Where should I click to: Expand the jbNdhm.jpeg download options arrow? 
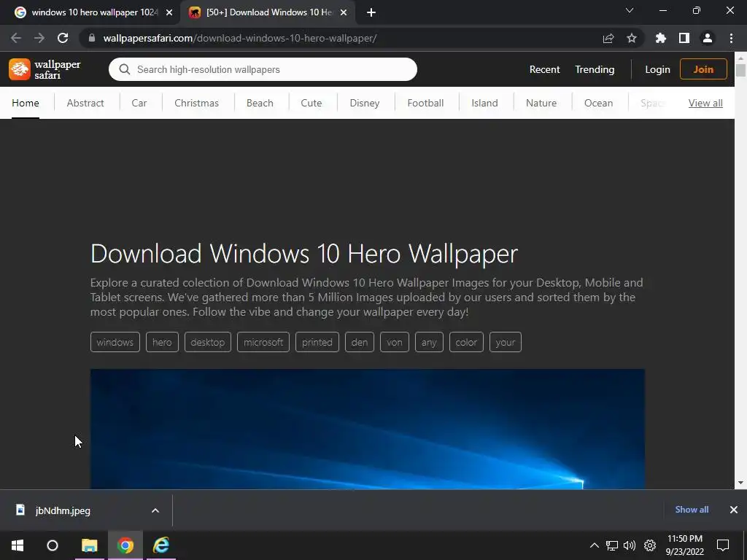coord(155,510)
